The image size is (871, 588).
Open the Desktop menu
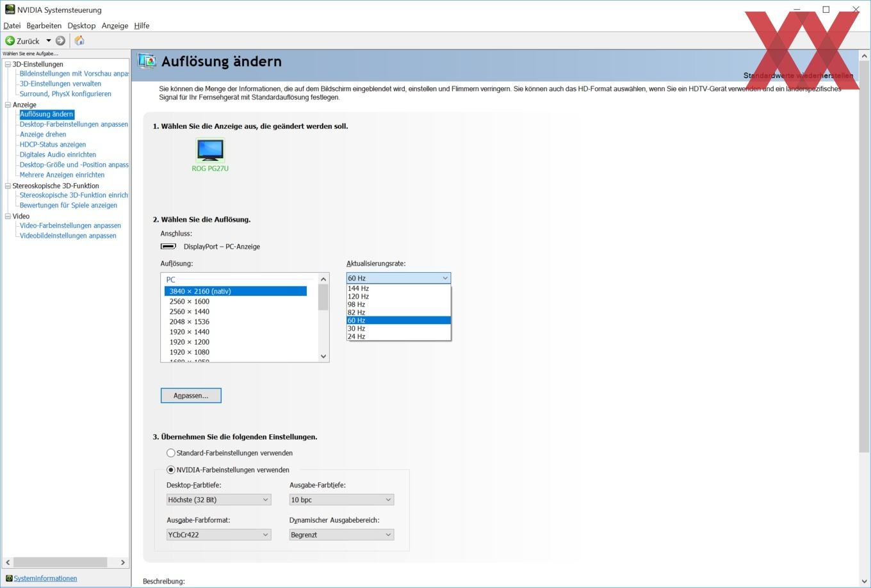tap(81, 26)
